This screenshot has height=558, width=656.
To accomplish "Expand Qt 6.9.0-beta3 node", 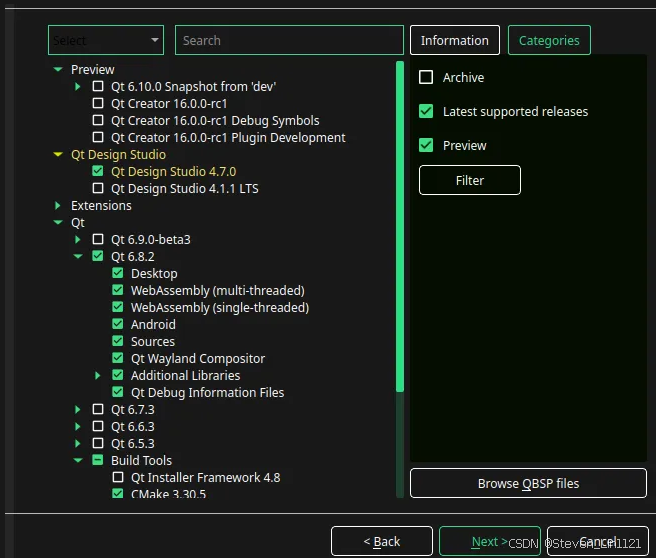I will tap(78, 240).
